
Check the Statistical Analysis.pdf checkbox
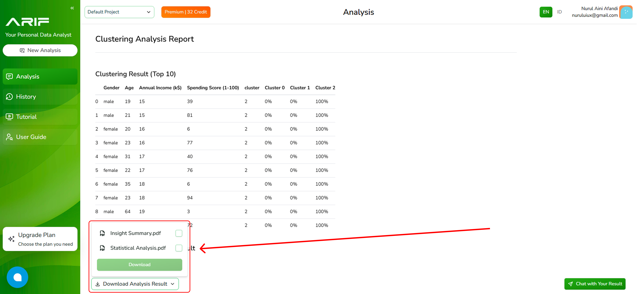tap(179, 248)
